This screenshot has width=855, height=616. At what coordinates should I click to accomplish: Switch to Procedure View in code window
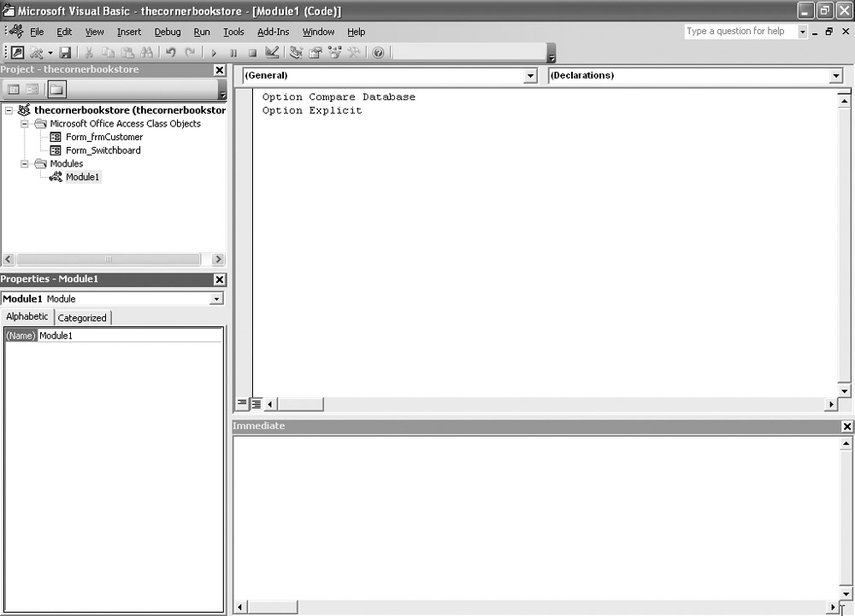pos(242,403)
